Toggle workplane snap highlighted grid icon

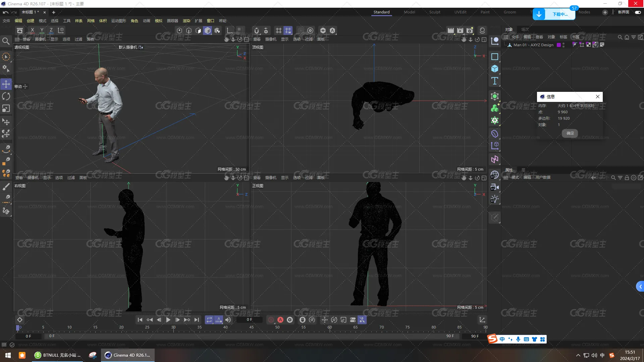tap(288, 31)
